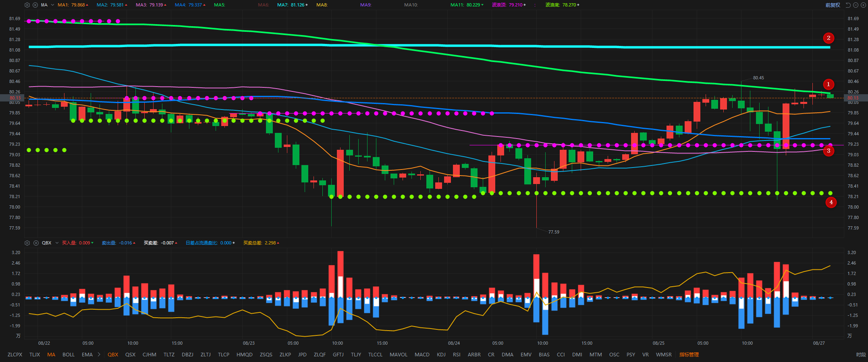Switch to the KDJ indicator
The image size is (868, 362).
tap(441, 354)
